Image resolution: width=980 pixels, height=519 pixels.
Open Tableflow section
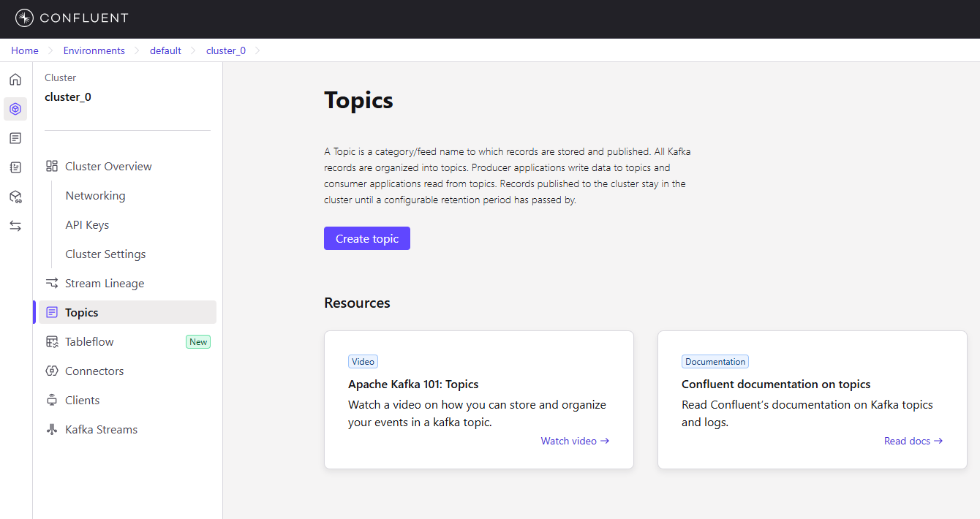pos(89,341)
